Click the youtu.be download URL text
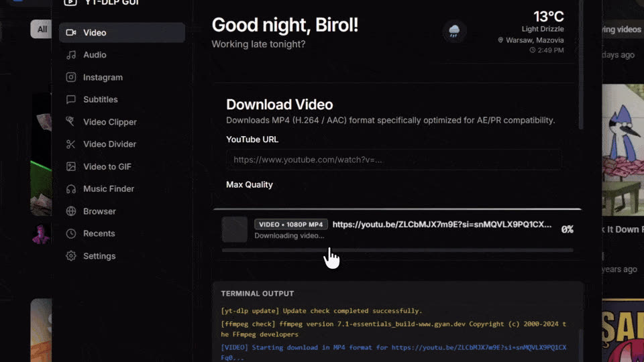 click(x=442, y=225)
